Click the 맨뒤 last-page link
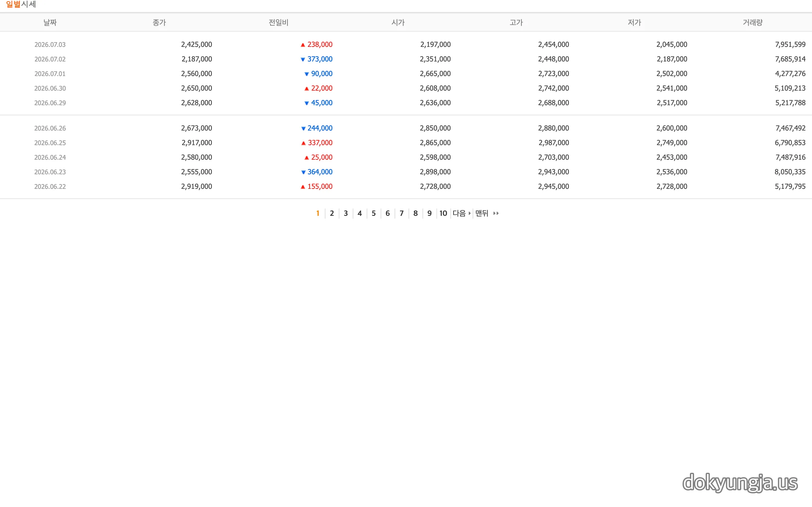The height and width of the screenshot is (507, 812). click(482, 213)
